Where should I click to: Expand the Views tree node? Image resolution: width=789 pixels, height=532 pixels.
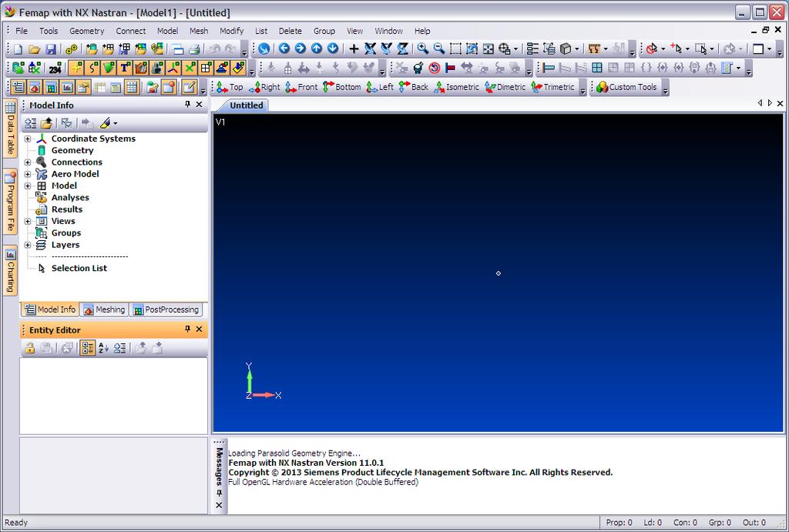pyautogui.click(x=28, y=221)
